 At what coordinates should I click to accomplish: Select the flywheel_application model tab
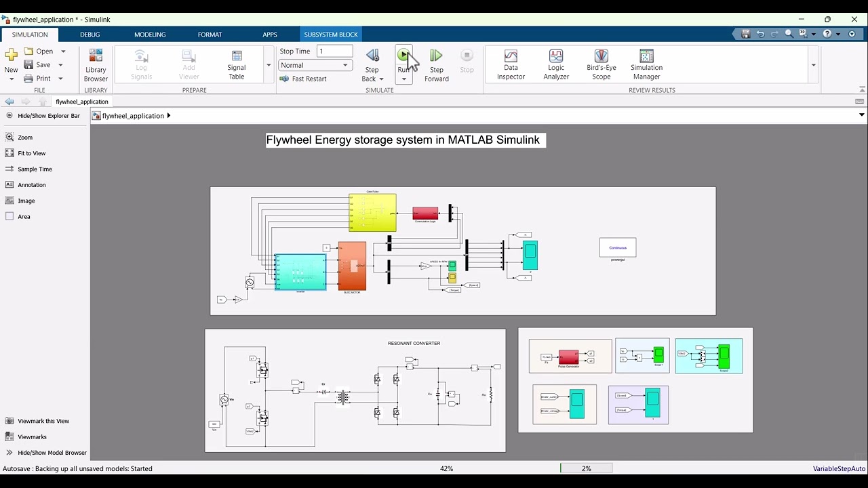[82, 102]
